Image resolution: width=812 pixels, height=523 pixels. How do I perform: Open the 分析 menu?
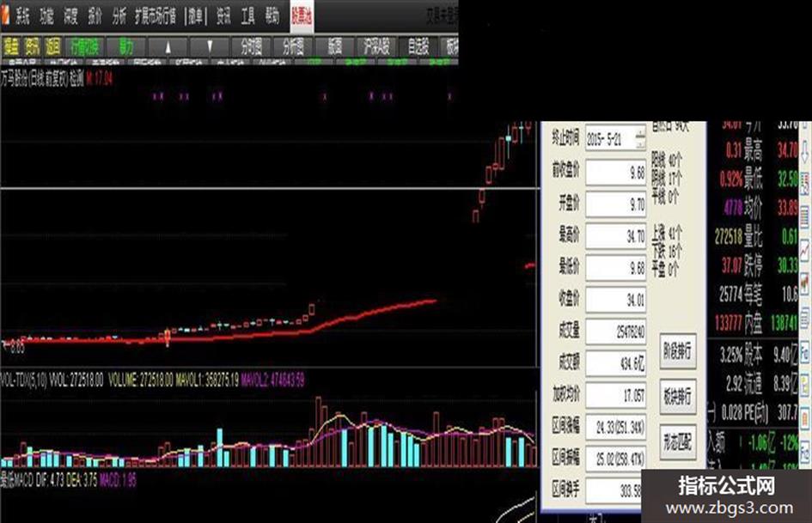119,16
